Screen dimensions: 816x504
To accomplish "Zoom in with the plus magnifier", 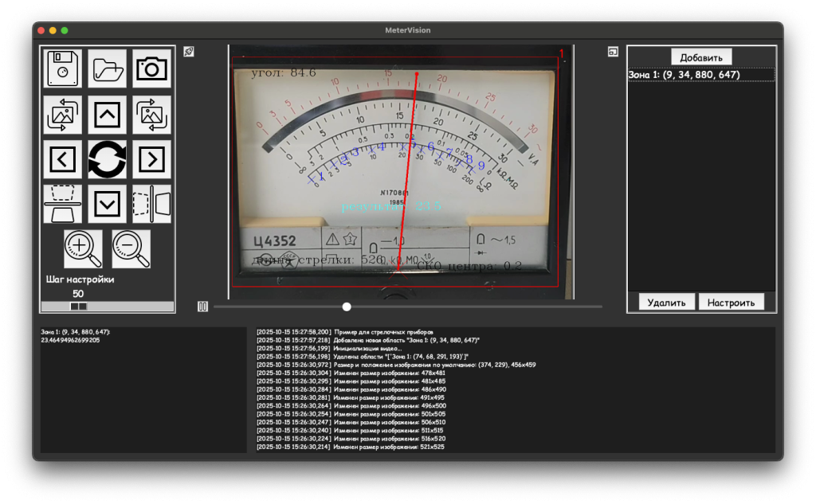I will point(83,248).
